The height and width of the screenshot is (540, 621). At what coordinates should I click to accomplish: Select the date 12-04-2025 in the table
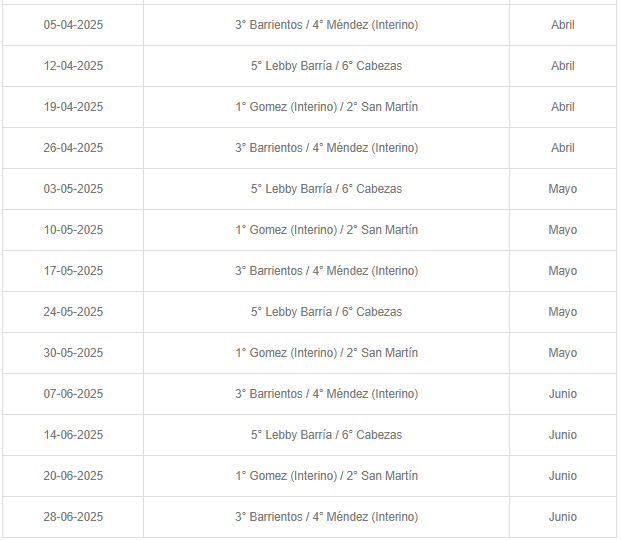(73, 66)
